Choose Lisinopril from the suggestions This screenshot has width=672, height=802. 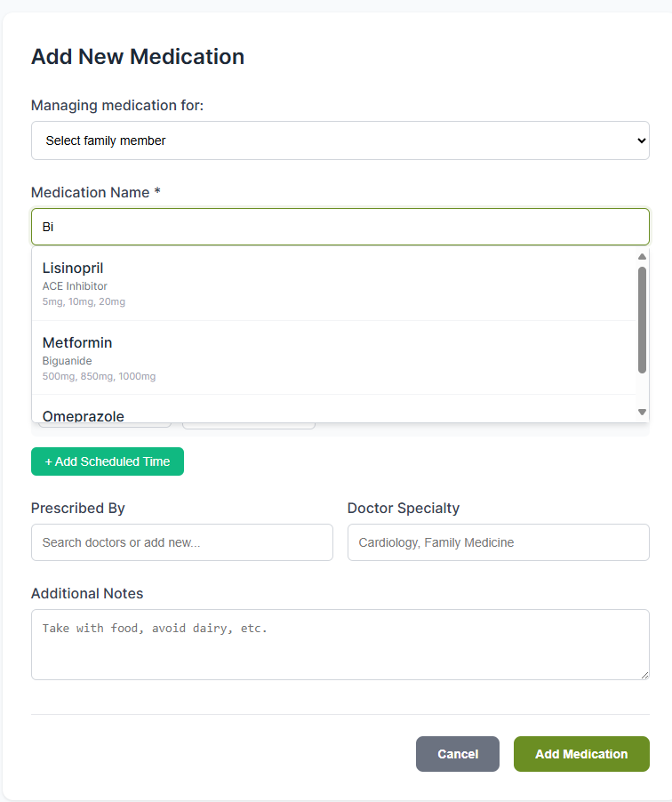73,268
